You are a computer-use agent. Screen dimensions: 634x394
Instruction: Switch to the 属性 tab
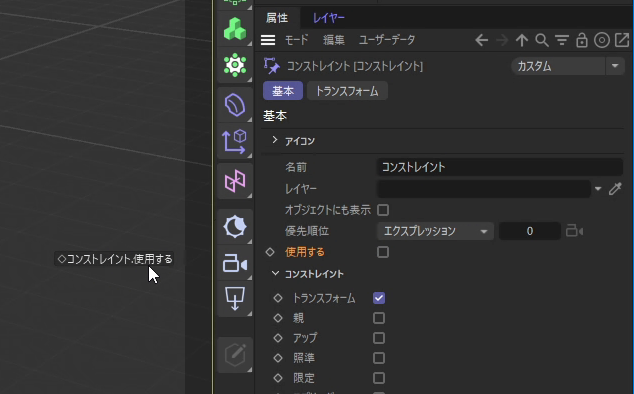coord(277,18)
